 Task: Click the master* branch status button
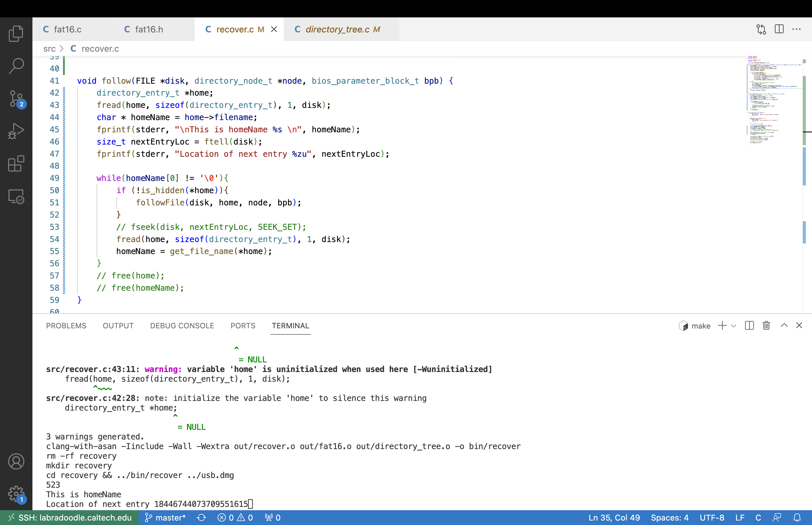166,517
